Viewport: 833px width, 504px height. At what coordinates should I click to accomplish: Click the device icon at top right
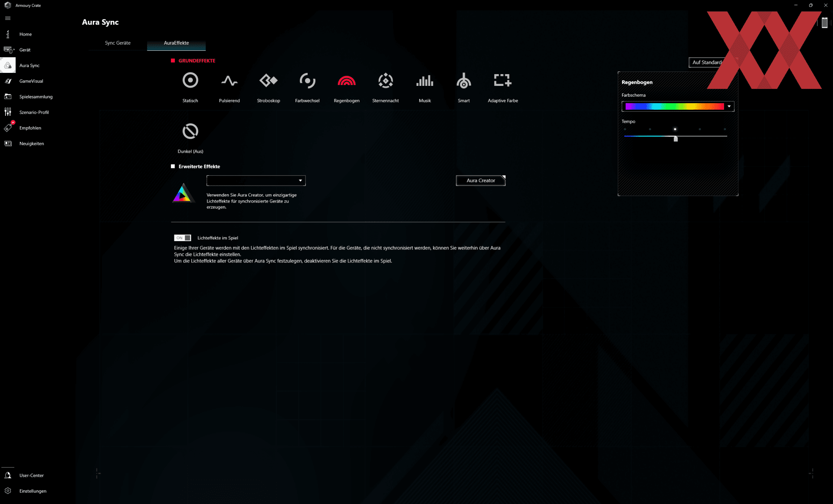[824, 23]
